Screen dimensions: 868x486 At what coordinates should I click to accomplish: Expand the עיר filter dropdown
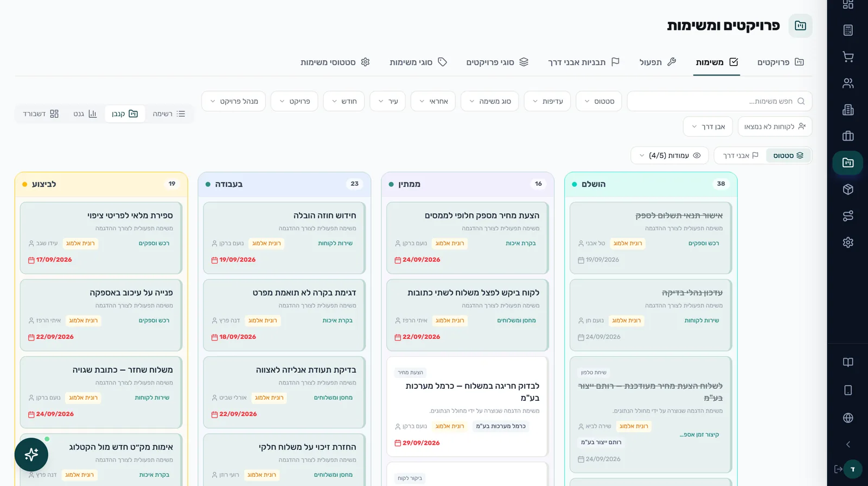click(x=388, y=101)
